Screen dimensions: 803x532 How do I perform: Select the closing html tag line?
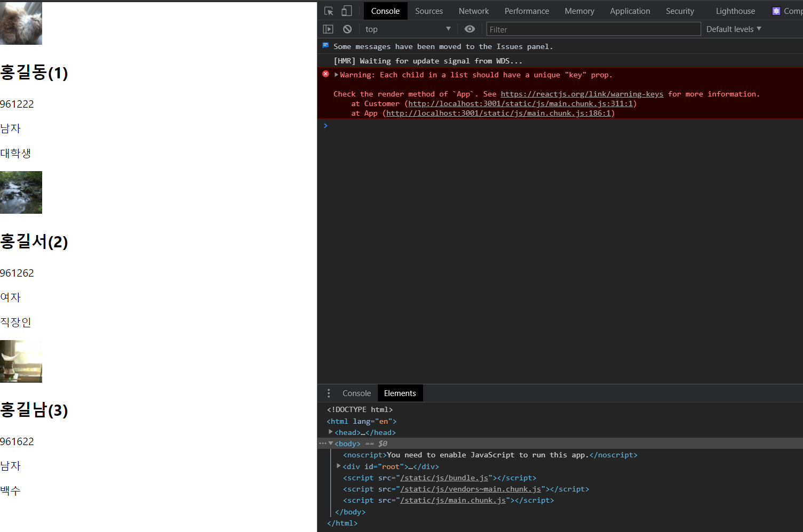tap(342, 523)
